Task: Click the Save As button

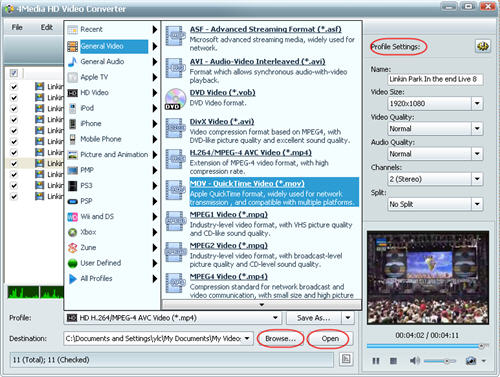Action: (x=314, y=318)
